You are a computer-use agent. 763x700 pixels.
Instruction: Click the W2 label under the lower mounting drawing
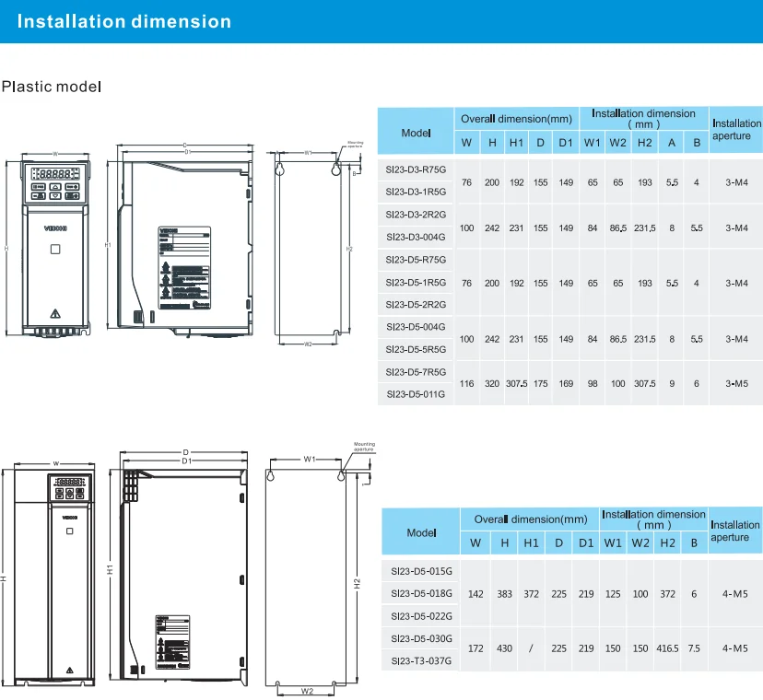point(307,691)
